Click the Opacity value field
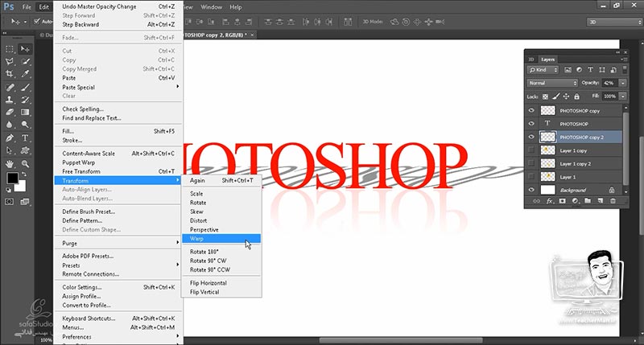 coord(609,83)
